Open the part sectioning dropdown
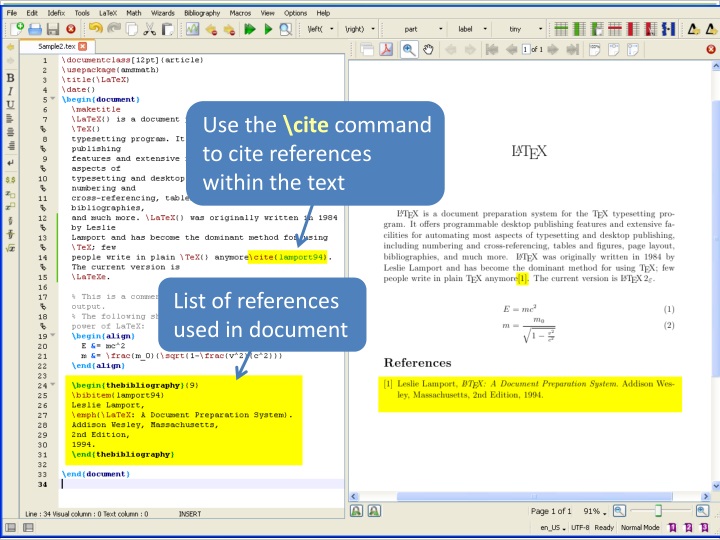Image resolution: width=720 pixels, height=540 pixels. (440, 29)
